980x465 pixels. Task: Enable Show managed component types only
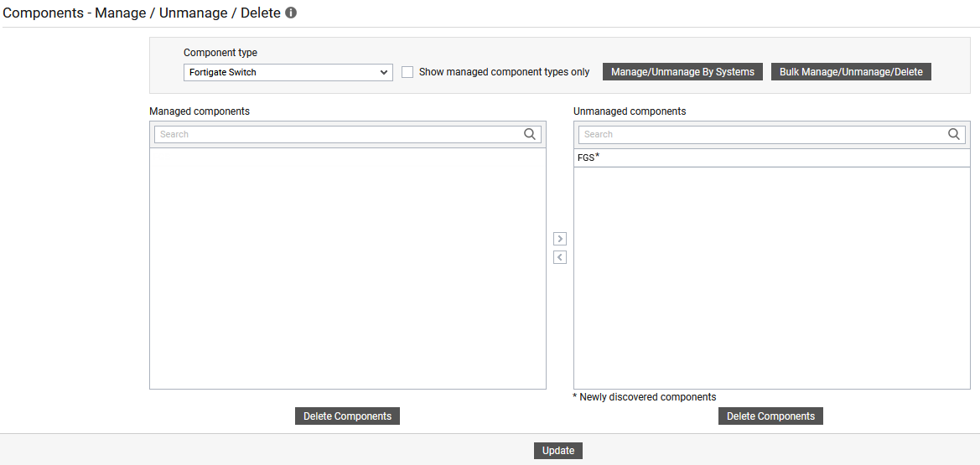click(407, 72)
